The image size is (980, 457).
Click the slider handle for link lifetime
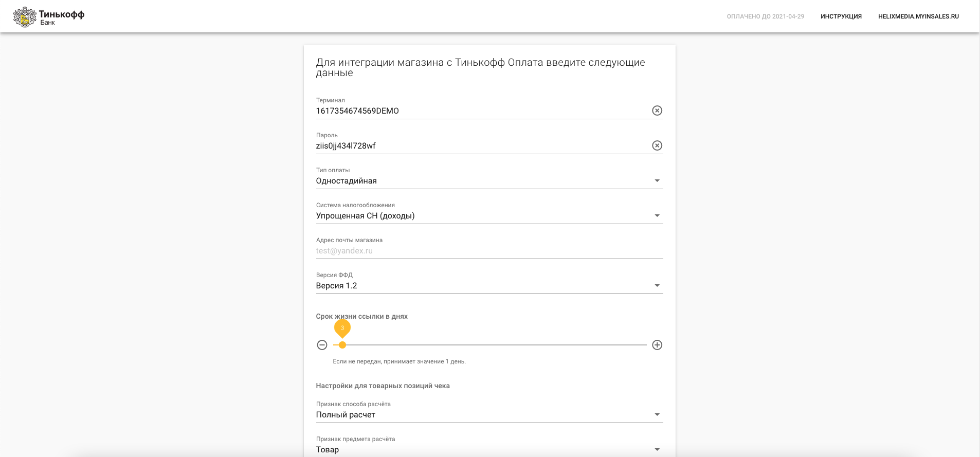pos(342,345)
